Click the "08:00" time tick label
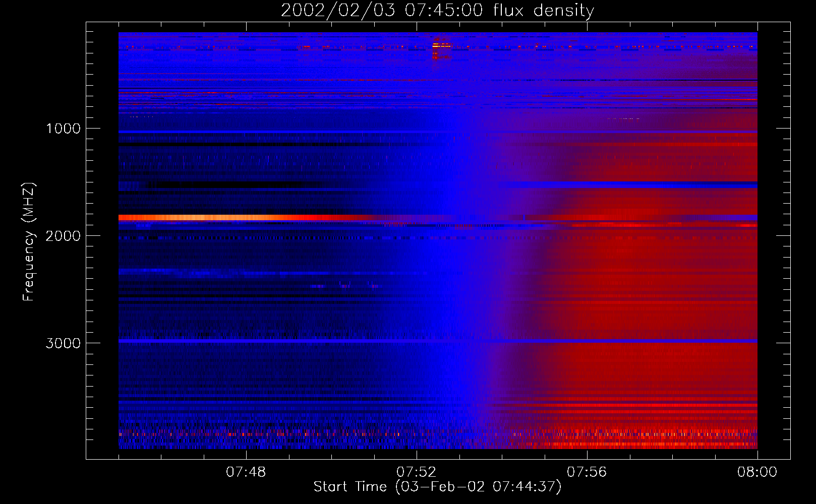816x504 pixels. click(x=757, y=472)
